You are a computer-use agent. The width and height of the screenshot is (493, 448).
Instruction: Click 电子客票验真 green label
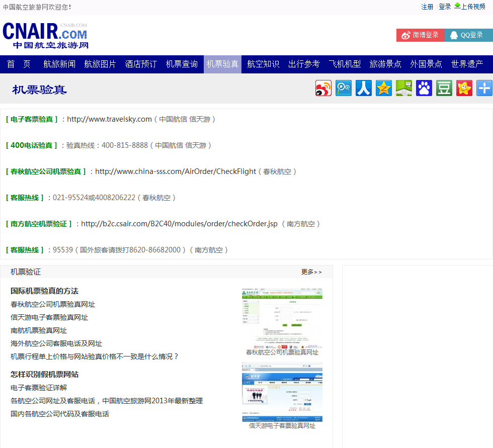[32, 119]
